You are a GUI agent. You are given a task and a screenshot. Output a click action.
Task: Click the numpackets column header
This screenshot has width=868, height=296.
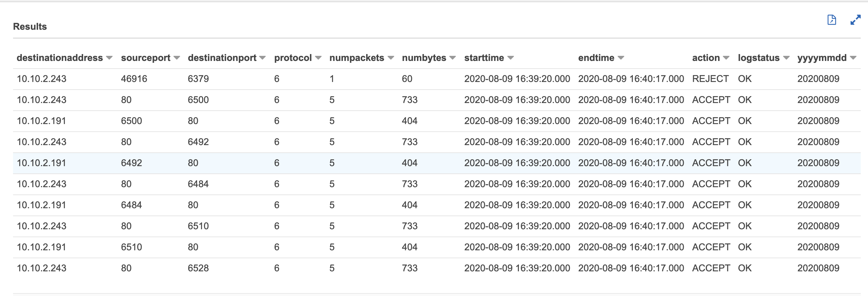(357, 58)
